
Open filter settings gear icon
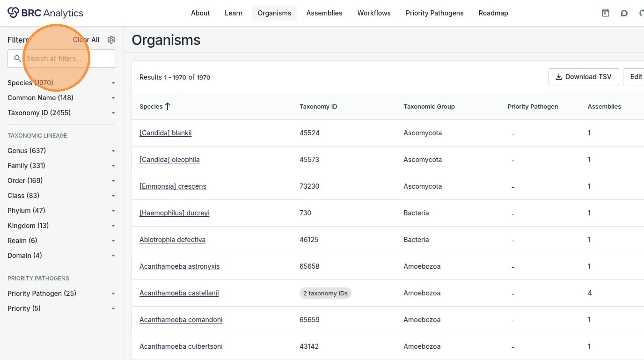click(x=111, y=40)
